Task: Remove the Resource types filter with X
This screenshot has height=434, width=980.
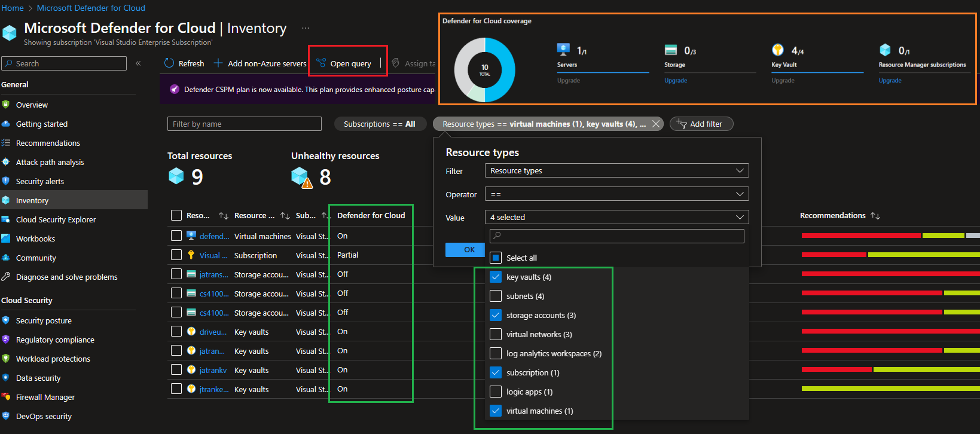Action: (x=656, y=124)
